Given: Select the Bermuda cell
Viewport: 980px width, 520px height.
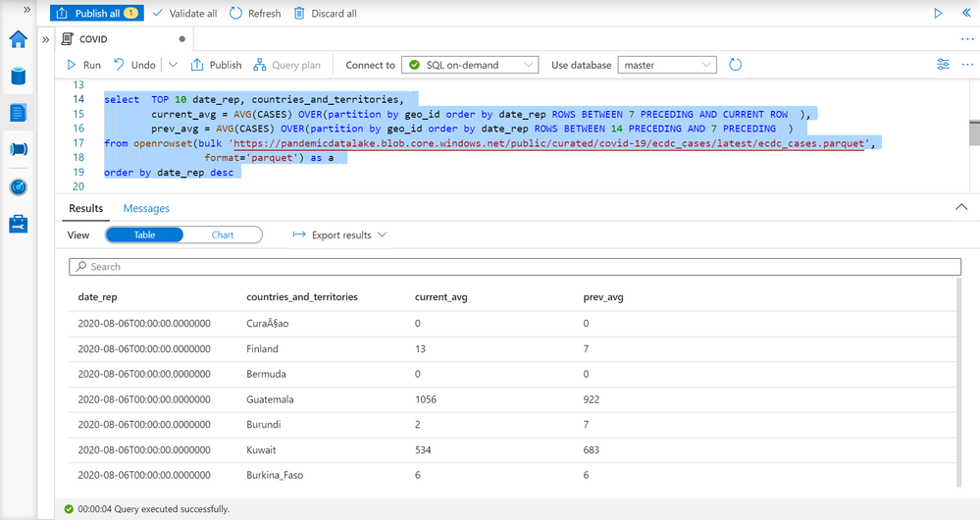Looking at the screenshot, I should (x=266, y=374).
